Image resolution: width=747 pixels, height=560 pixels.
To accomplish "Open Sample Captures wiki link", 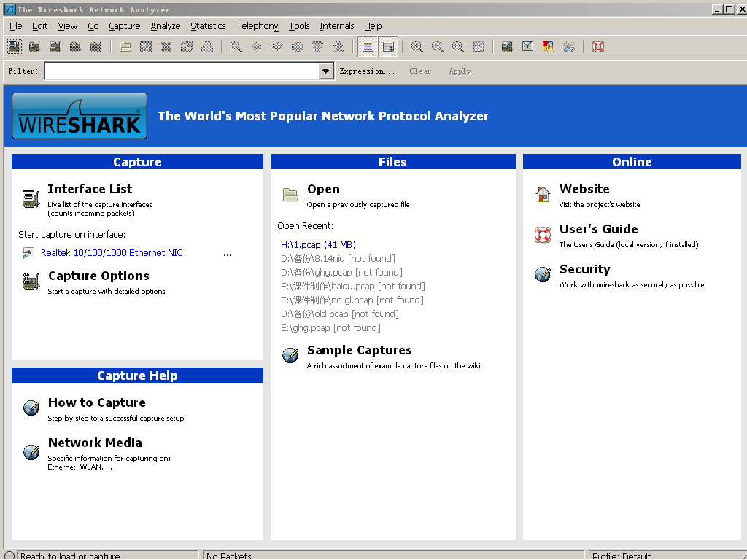I will (x=359, y=351).
